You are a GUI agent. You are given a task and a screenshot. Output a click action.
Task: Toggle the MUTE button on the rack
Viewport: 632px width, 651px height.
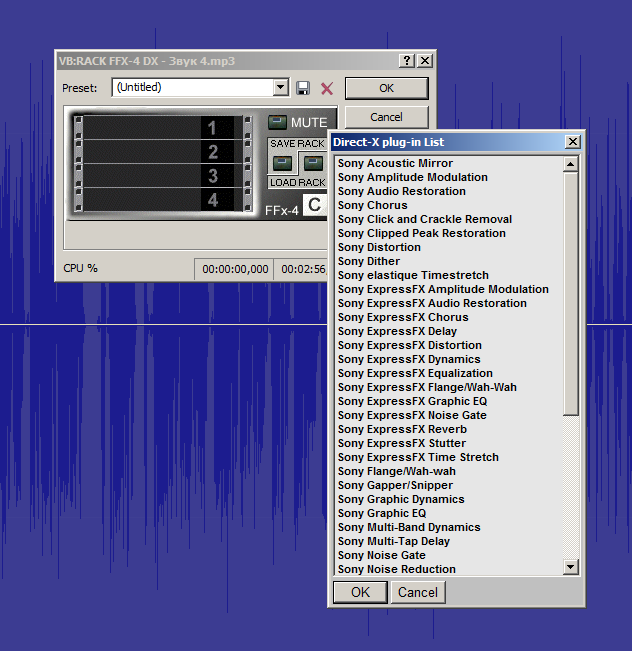[x=277, y=122]
